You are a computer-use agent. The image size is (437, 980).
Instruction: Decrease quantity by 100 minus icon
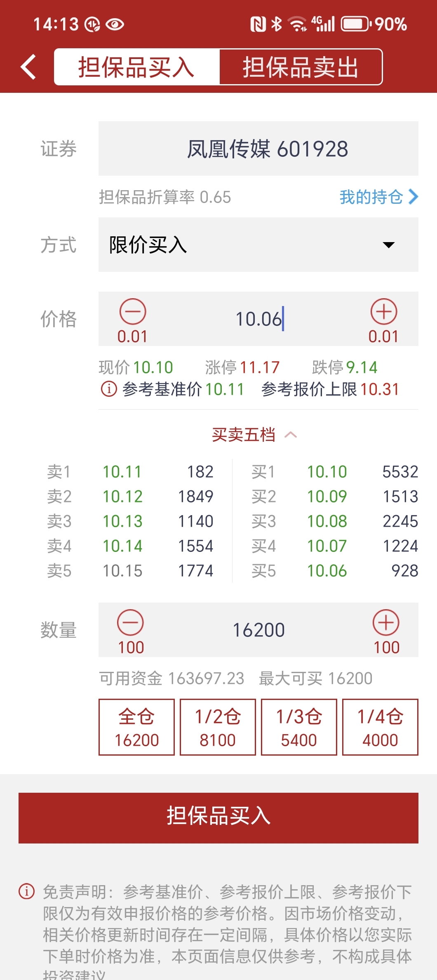130,622
